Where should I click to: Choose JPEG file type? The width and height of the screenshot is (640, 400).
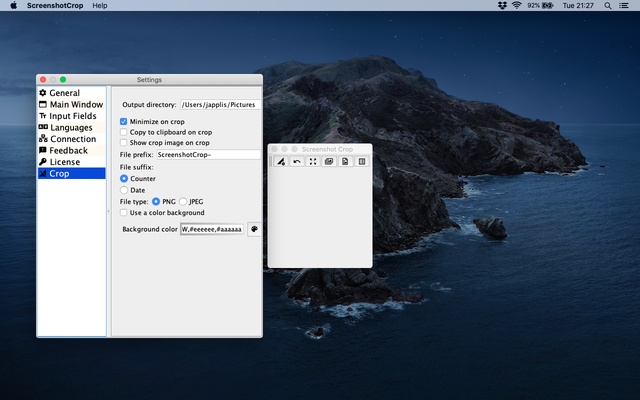183,202
